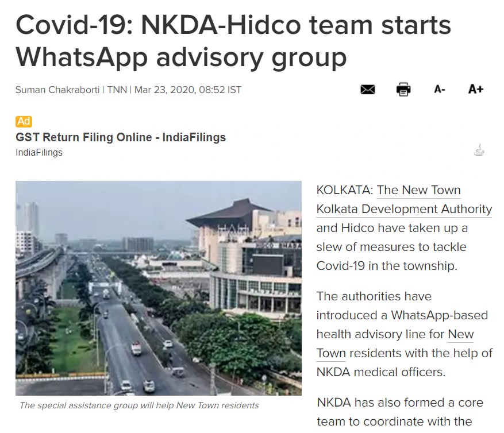Click the sentence mentioning WhatsApp-based health advisory
The image size is (504, 433).
[402, 315]
